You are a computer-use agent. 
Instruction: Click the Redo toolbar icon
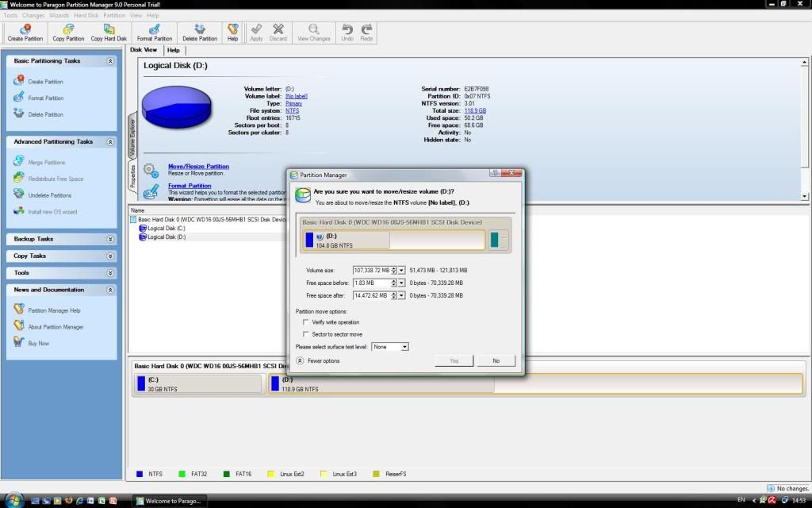coord(366,33)
